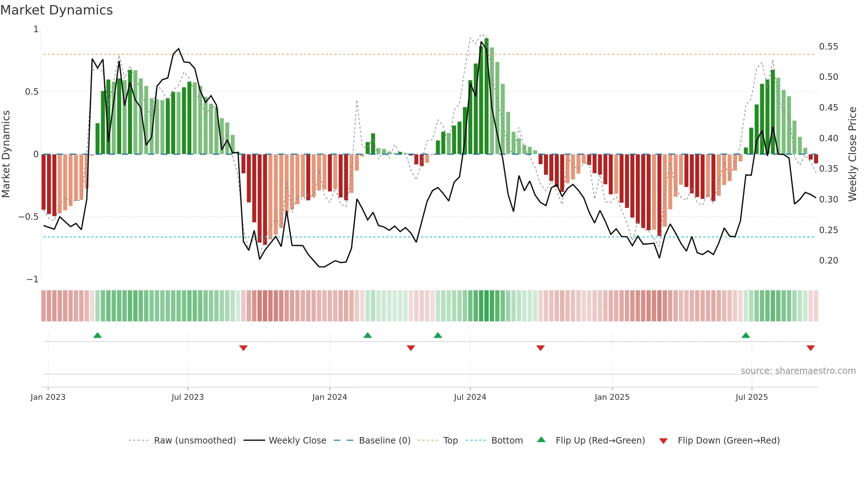
Task: Click the −0.5 left axis tick label
Action: [x=29, y=217]
